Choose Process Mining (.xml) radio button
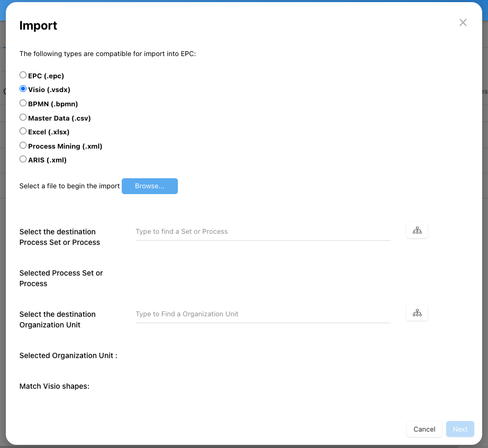The height and width of the screenshot is (448, 488). (x=23, y=145)
